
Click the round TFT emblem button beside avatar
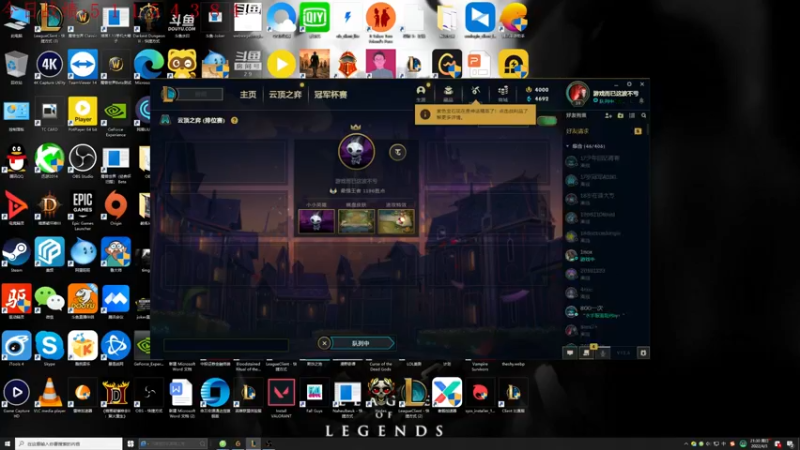(x=397, y=152)
